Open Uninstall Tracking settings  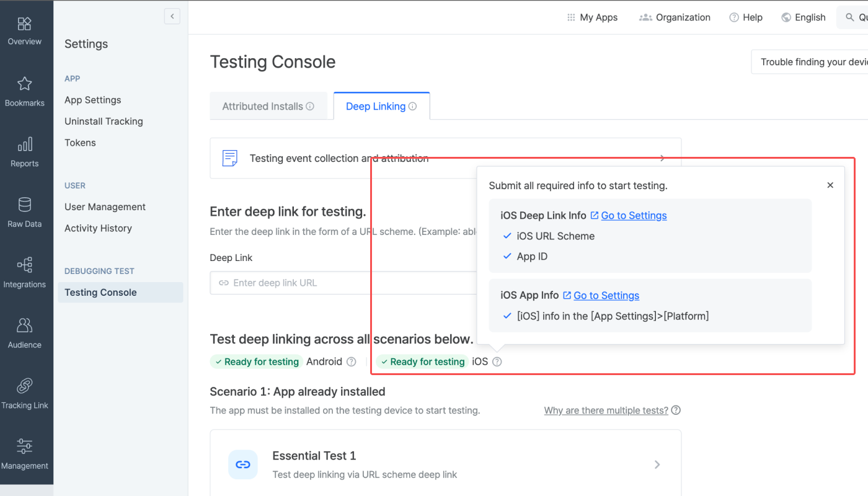[x=104, y=121]
